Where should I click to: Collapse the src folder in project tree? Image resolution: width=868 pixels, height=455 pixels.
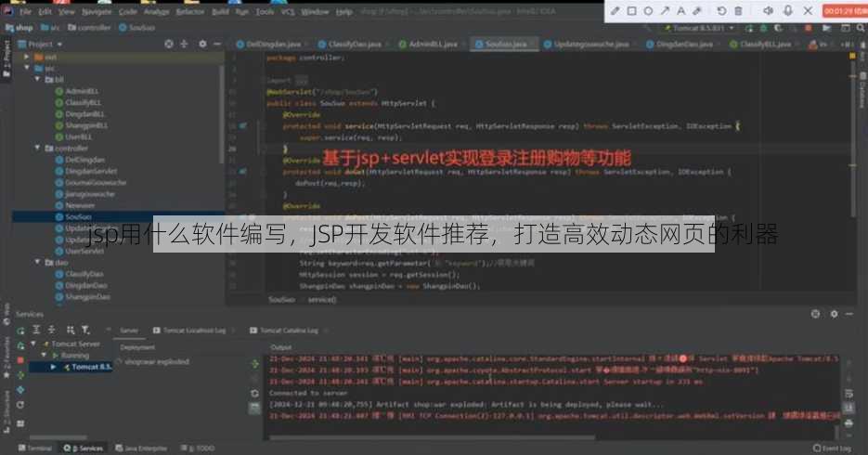(x=27, y=68)
